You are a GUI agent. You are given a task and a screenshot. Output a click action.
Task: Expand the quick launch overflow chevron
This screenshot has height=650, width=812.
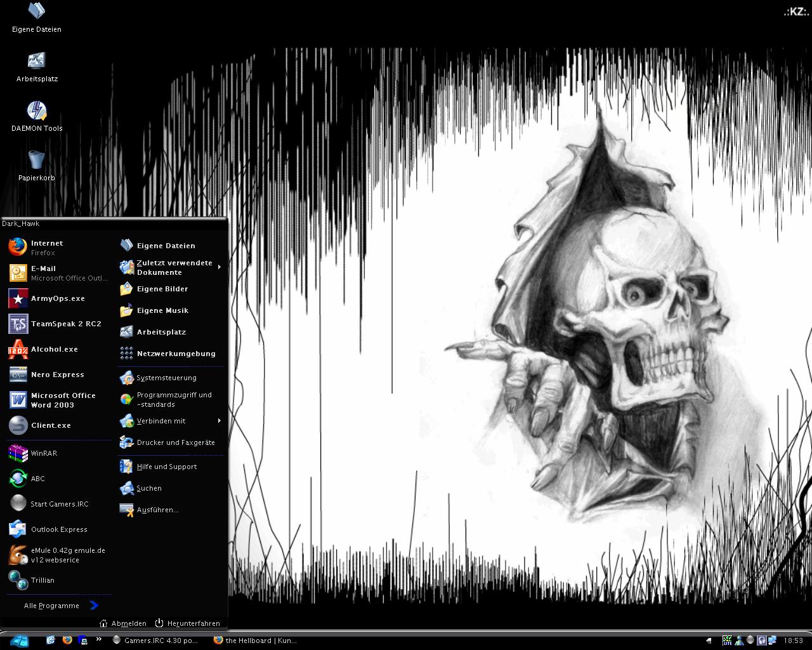[99, 639]
